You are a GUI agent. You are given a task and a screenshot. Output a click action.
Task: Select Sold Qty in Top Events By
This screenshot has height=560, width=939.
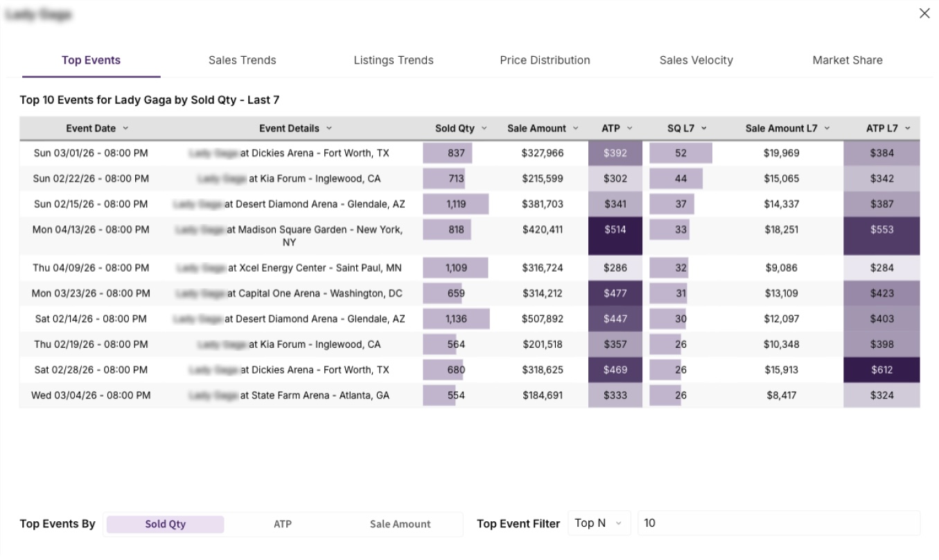[x=165, y=524]
